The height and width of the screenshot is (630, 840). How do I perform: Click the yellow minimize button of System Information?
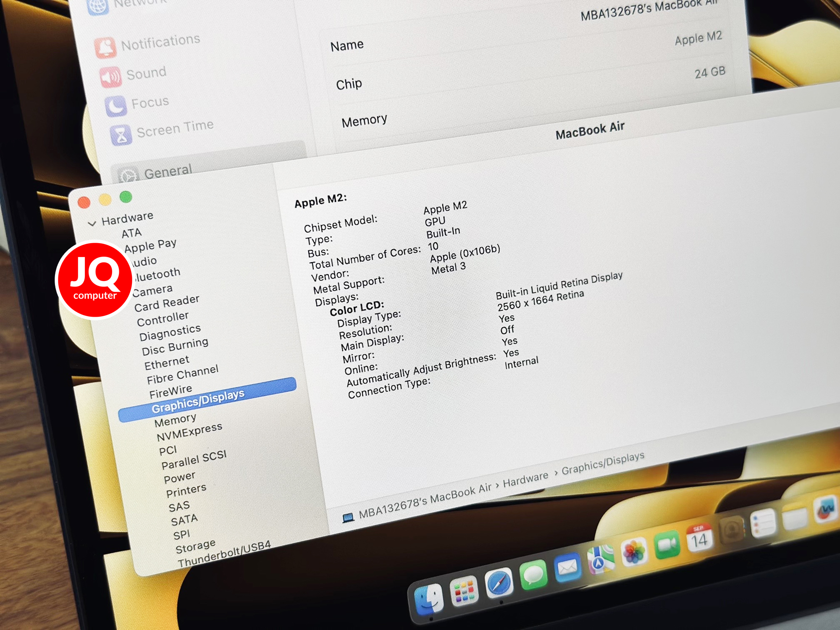(x=105, y=199)
